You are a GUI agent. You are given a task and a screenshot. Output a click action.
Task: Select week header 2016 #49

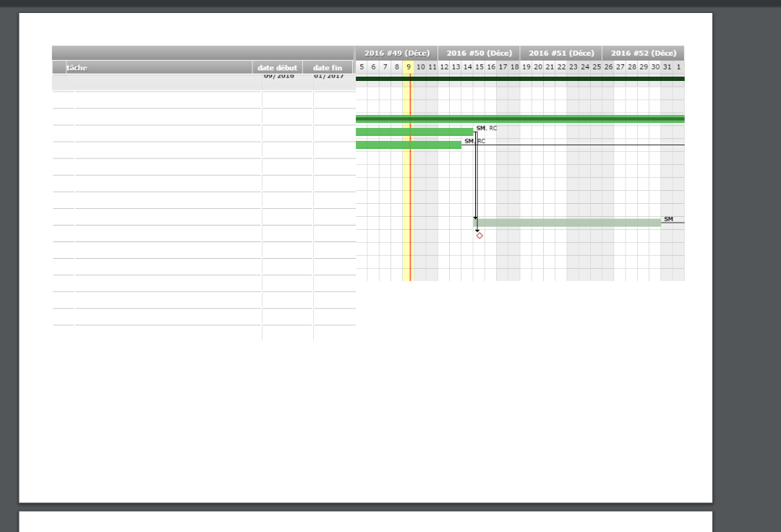[396, 53]
